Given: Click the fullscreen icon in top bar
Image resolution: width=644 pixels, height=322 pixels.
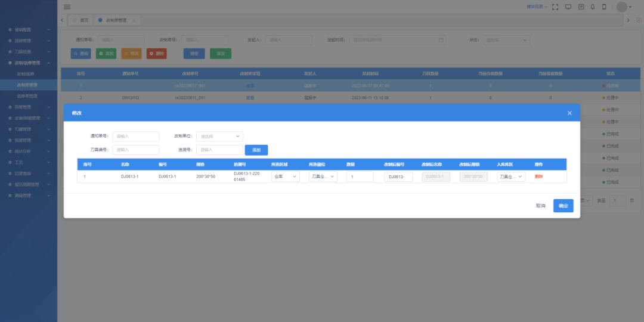Looking at the screenshot, I should pos(555,7).
